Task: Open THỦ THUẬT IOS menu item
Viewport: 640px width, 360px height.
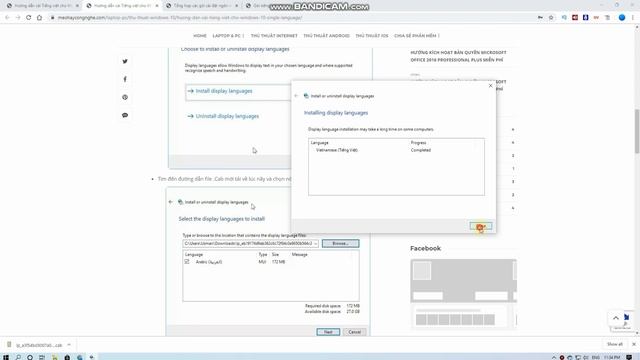Action: point(372,36)
